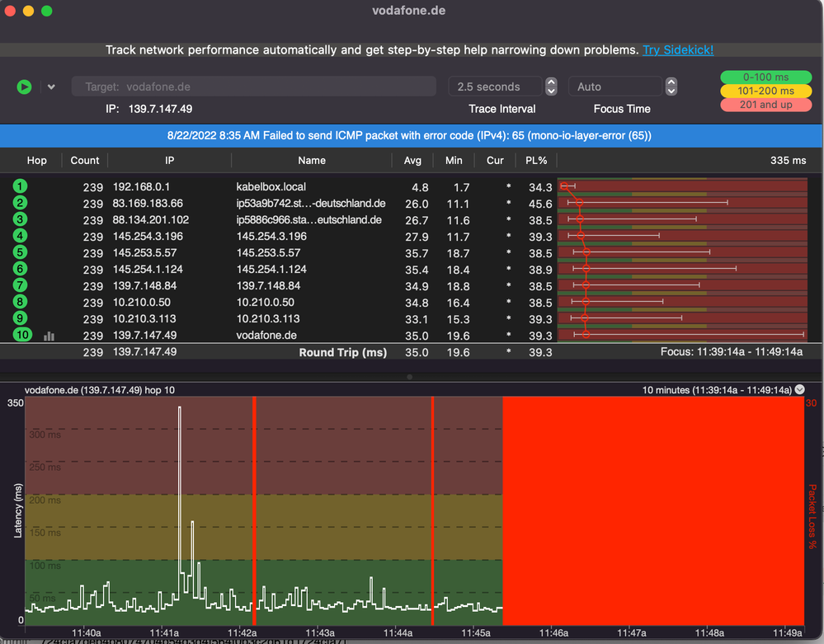Click the 45.6 packet loss value for hop 2
This screenshot has width=824, height=644.
(x=540, y=204)
